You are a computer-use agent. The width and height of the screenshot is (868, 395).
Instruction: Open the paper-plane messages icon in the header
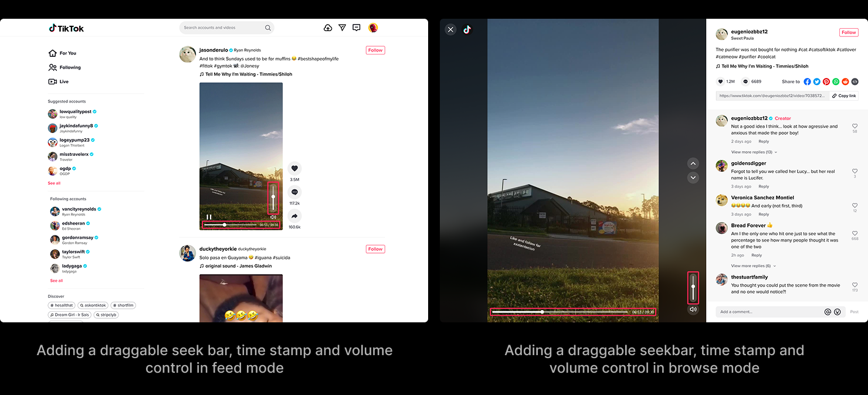343,28
